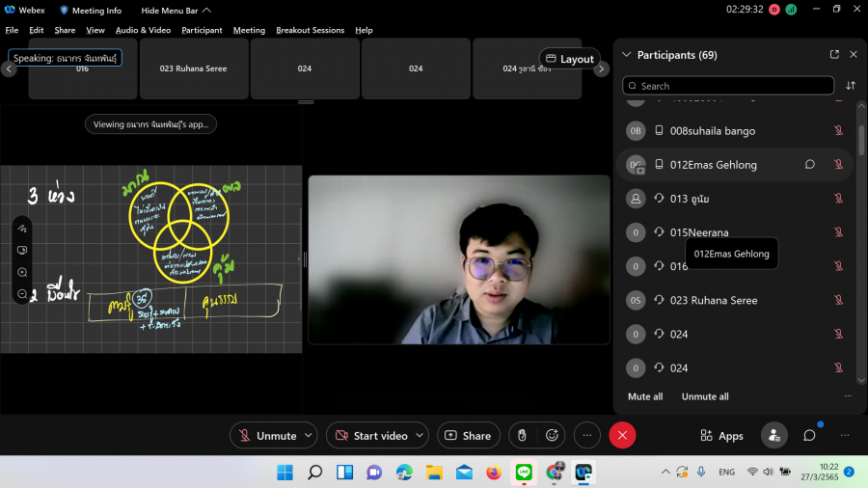Click the participant Search field

pyautogui.click(x=728, y=86)
